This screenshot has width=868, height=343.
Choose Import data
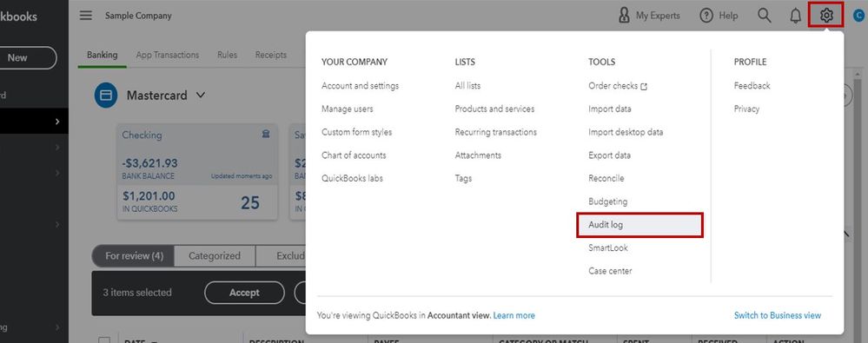[x=609, y=109]
